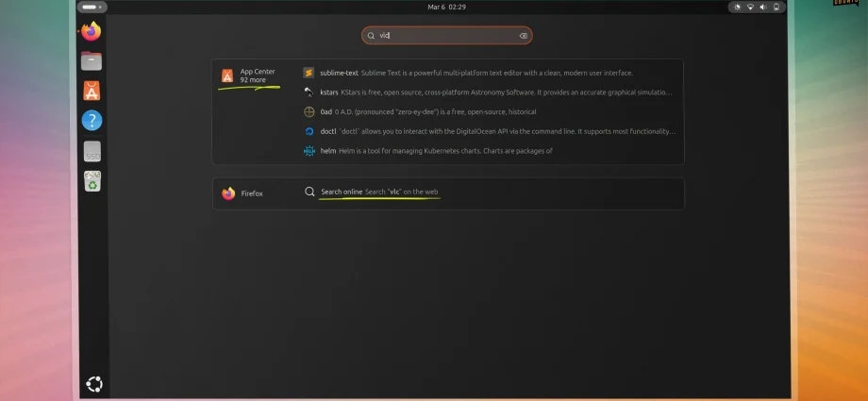Select the 0ad game icon
The width and height of the screenshot is (868, 401).
click(x=309, y=112)
